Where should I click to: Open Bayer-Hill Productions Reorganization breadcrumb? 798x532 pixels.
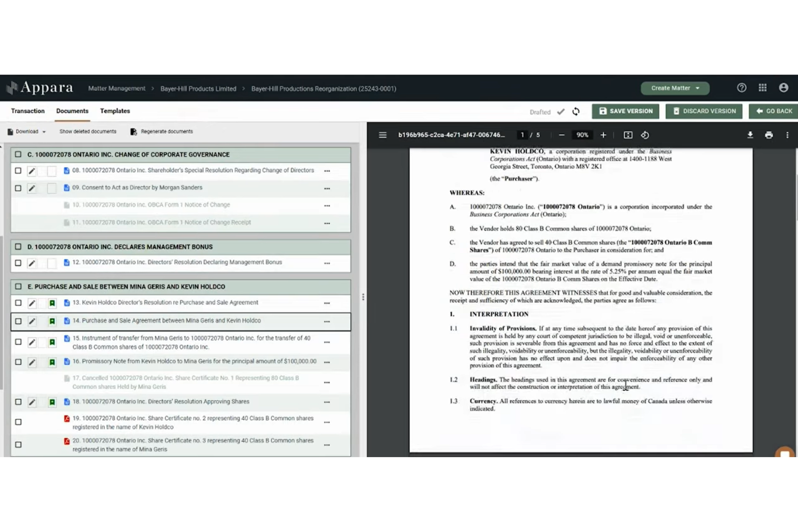pos(324,88)
